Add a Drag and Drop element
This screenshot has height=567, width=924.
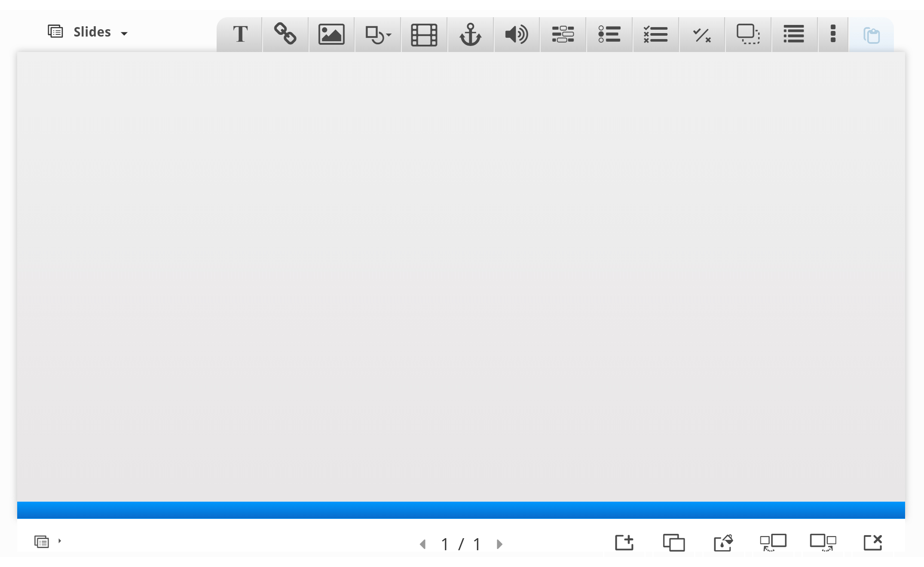[x=748, y=34]
